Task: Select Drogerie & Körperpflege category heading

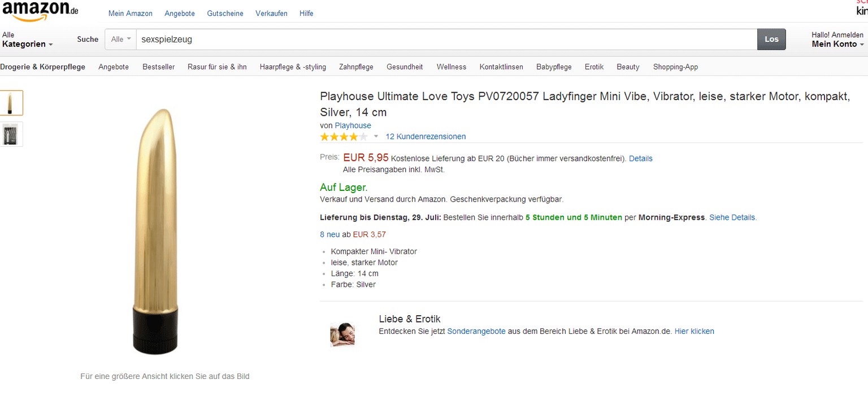Action: [43, 67]
